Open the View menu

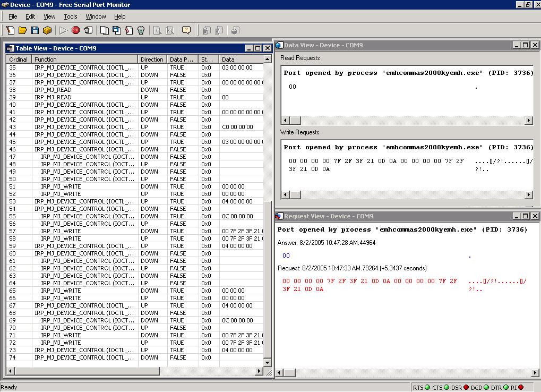(49, 16)
